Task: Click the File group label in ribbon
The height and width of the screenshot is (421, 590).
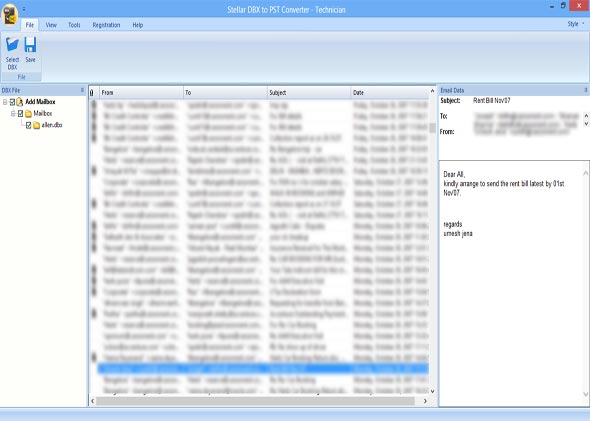Action: [x=21, y=77]
